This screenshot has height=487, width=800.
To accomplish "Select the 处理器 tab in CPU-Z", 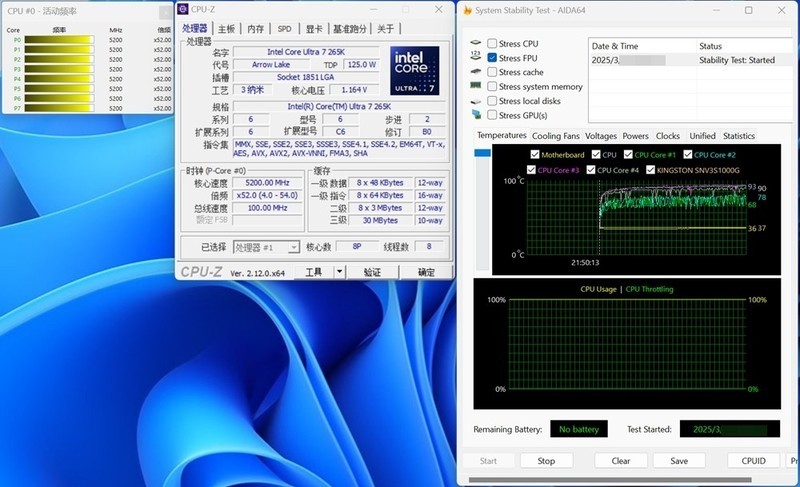I will tap(195, 28).
